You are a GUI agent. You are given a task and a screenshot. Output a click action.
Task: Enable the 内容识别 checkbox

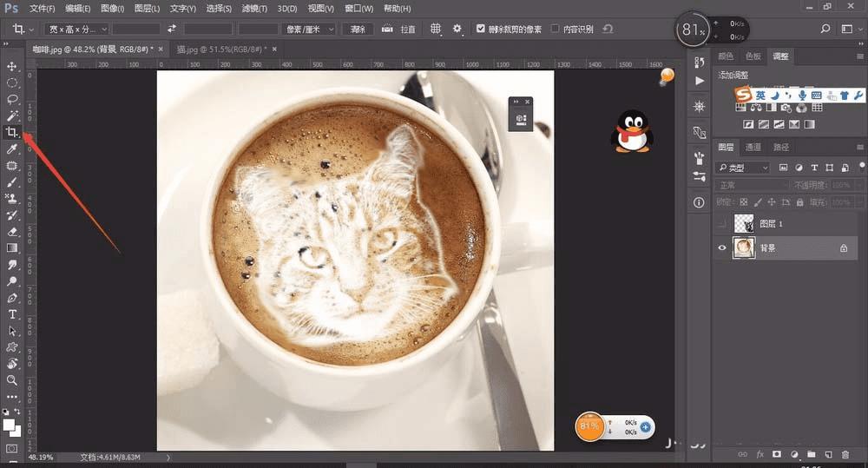tap(556, 30)
